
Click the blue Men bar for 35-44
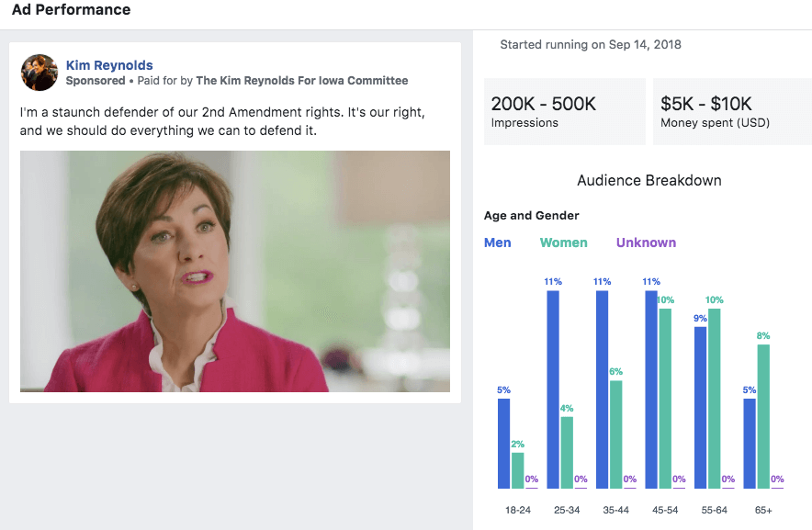point(603,389)
